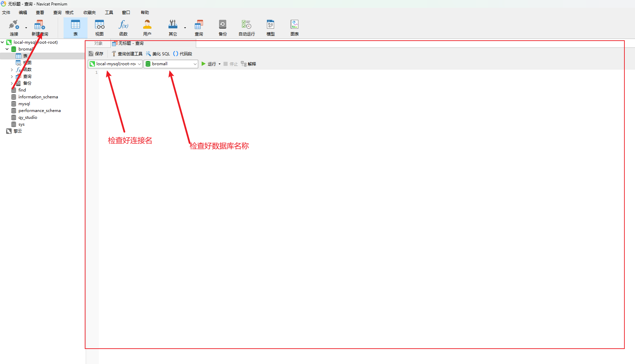Open the 查看 menu
Image resolution: width=635 pixels, height=364 pixels.
(x=40, y=13)
